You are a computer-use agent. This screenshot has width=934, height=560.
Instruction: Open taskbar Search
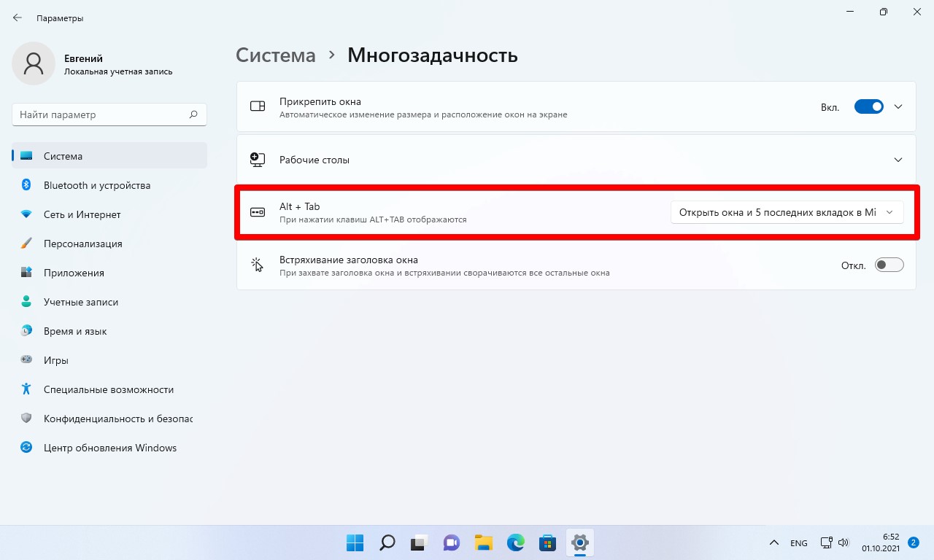click(387, 542)
